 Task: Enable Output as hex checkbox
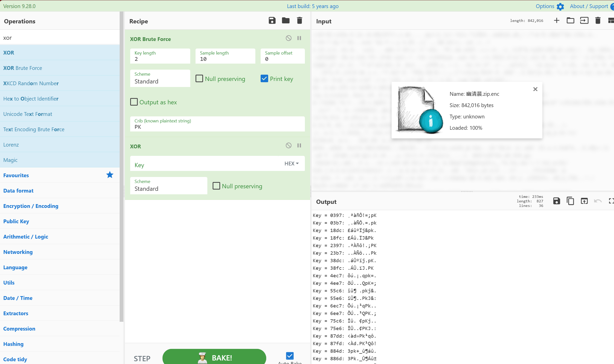(x=134, y=102)
